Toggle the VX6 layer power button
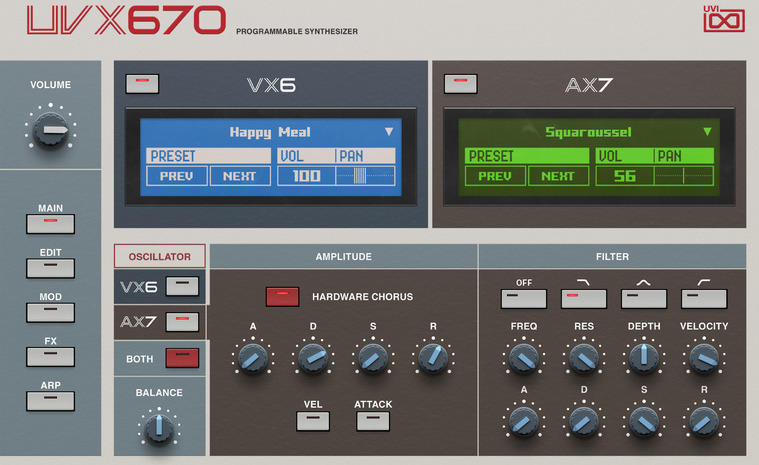The width and height of the screenshot is (759, 465). [x=142, y=84]
